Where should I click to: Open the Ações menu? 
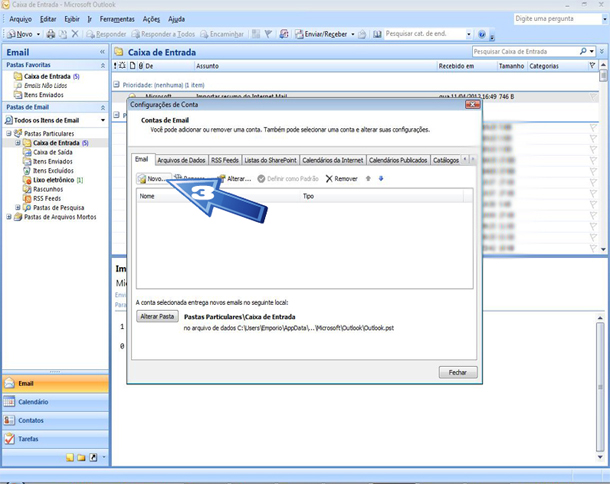click(151, 19)
